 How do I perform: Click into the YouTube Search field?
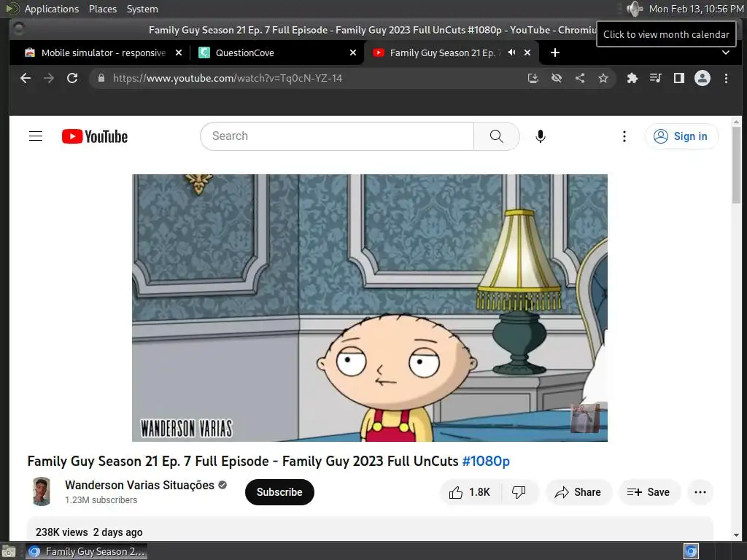click(337, 136)
